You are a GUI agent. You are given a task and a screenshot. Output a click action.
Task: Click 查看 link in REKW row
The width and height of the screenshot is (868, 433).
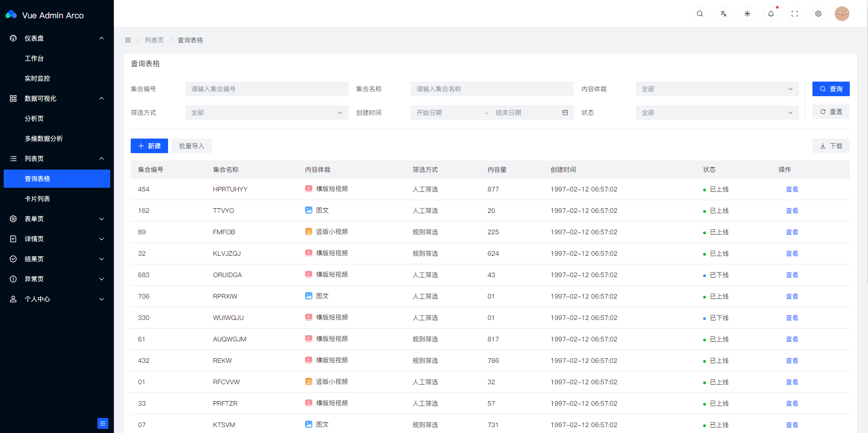click(792, 361)
